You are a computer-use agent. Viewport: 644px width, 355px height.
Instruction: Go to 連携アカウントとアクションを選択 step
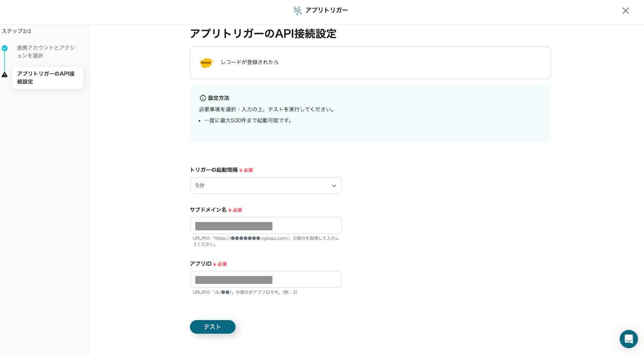coord(45,52)
